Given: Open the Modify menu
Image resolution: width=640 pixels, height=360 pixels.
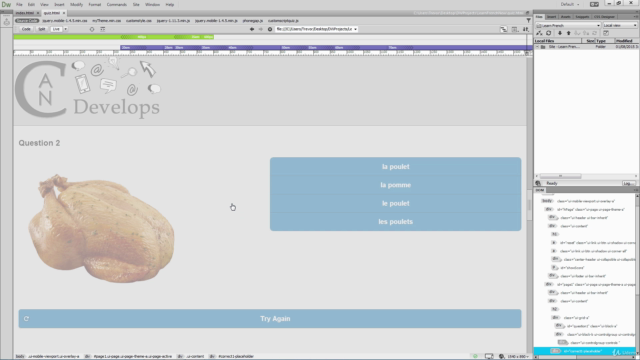Looking at the screenshot, I should pyautogui.click(x=76, y=4).
